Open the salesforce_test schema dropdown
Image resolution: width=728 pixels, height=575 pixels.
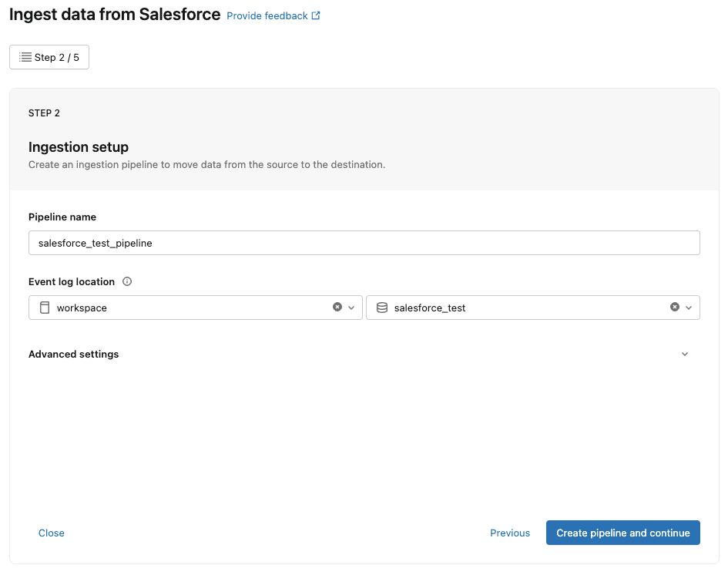(x=689, y=307)
